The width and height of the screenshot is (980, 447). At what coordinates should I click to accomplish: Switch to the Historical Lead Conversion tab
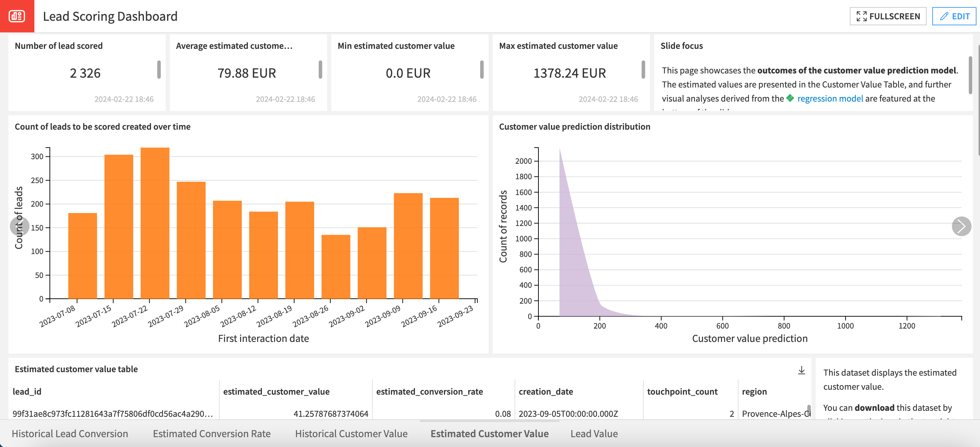click(71, 433)
